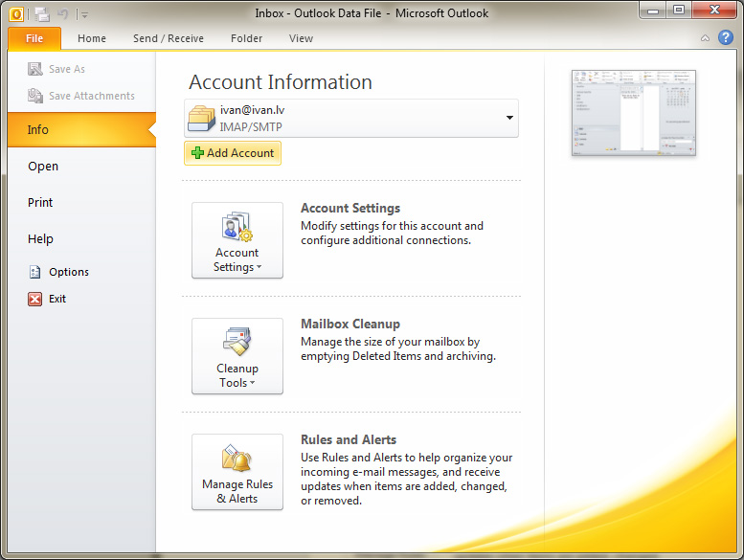Click the Save As menu text
This screenshot has width=744, height=560.
click(67, 69)
